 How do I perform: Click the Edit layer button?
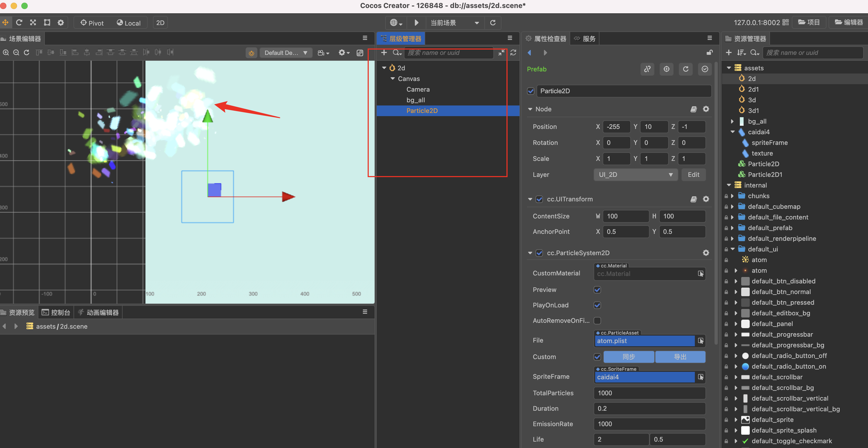coord(693,174)
